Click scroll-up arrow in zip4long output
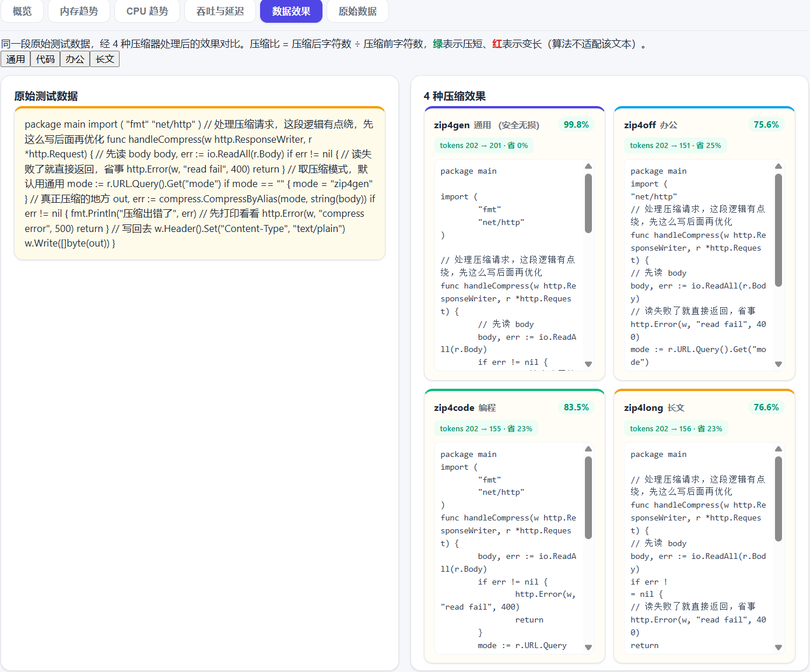Image resolution: width=810 pixels, height=672 pixels. point(779,449)
